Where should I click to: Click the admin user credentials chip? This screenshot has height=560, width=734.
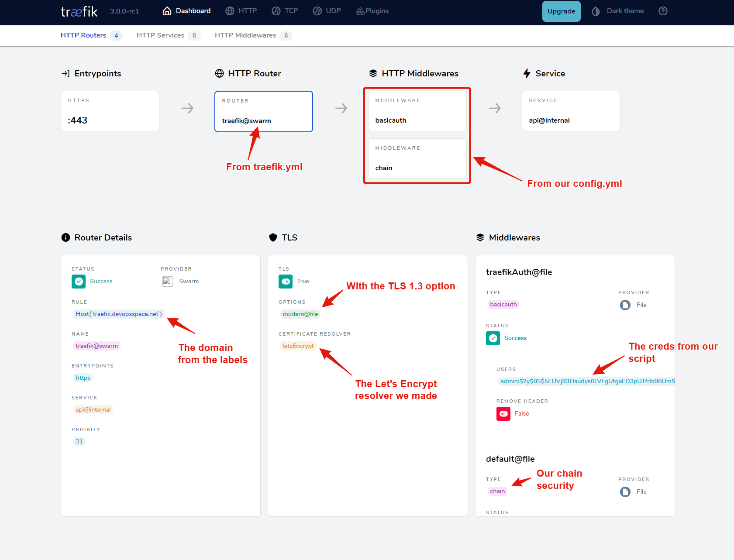(587, 381)
